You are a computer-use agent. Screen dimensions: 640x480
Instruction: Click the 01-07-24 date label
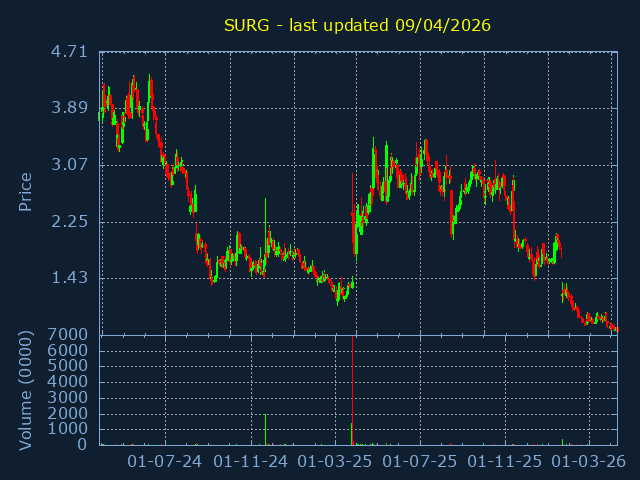[166, 461]
